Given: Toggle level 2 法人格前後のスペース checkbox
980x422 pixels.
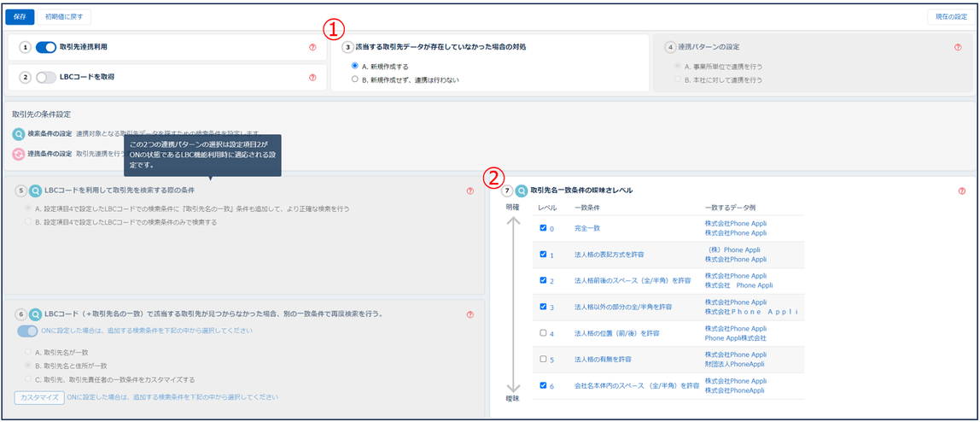Looking at the screenshot, I should tap(543, 281).
